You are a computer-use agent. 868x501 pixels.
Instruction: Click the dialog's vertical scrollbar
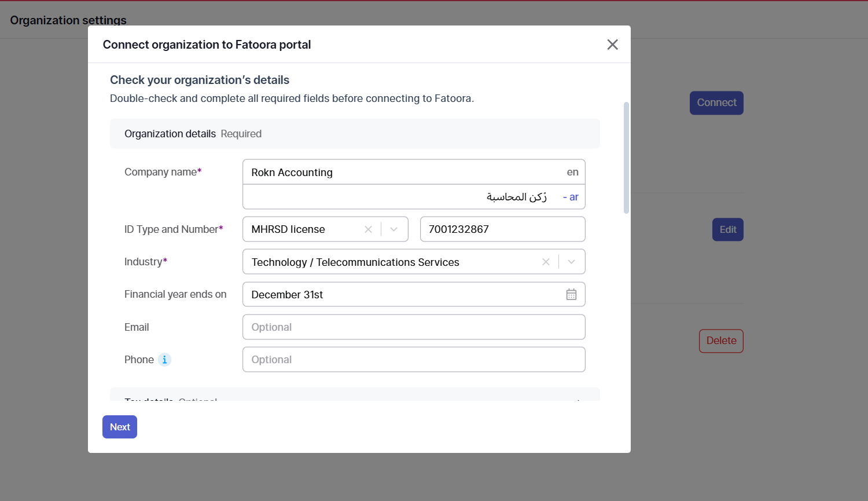coord(626,158)
